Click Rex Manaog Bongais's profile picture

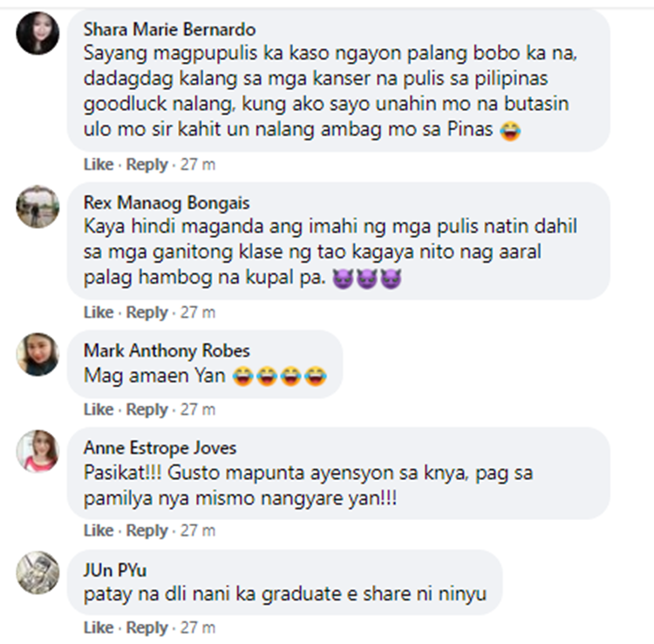(x=38, y=207)
